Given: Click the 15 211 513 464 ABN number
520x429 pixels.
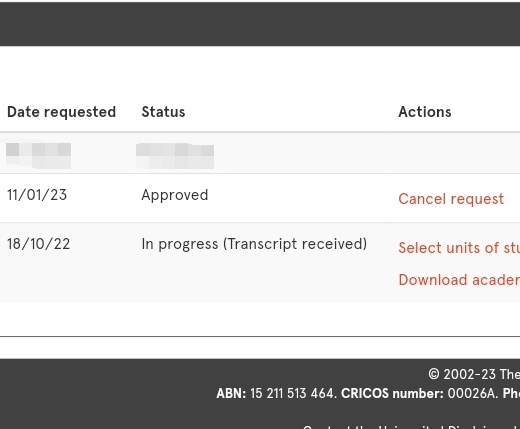Looking at the screenshot, I should click(x=293, y=394).
